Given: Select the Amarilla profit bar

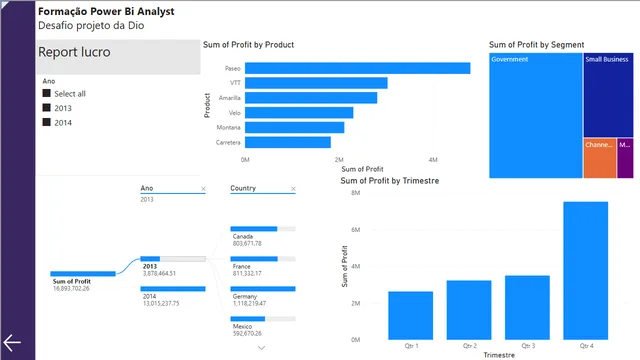Looking at the screenshot, I should pos(311,98).
